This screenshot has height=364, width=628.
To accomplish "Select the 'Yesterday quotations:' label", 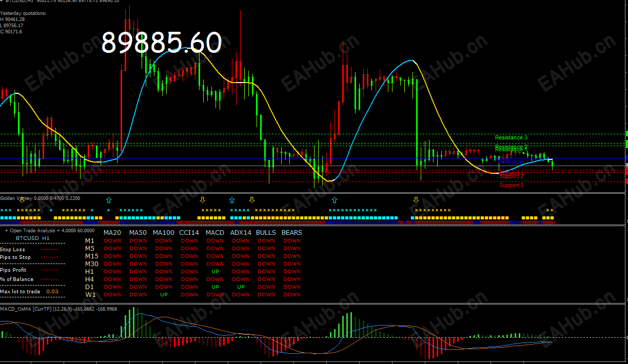I will tap(23, 13).
